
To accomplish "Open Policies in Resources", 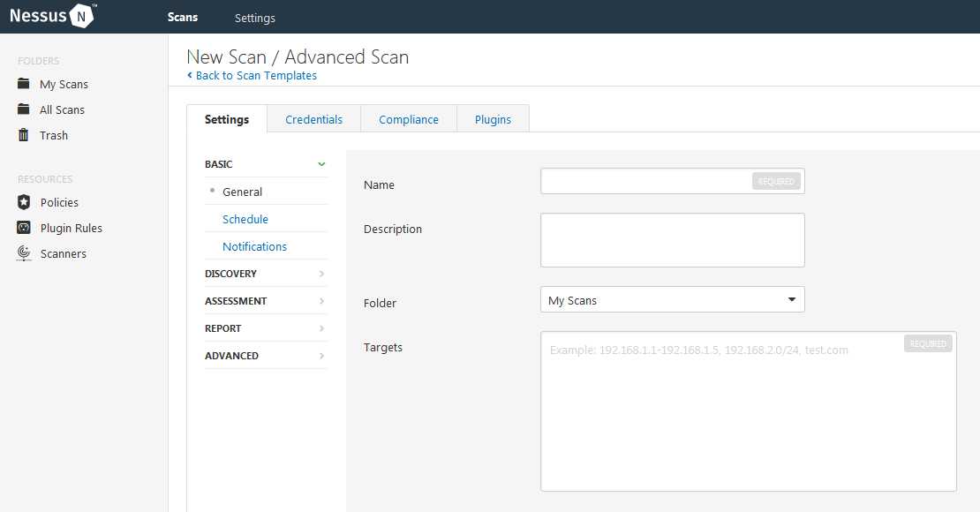I will pyautogui.click(x=59, y=202).
